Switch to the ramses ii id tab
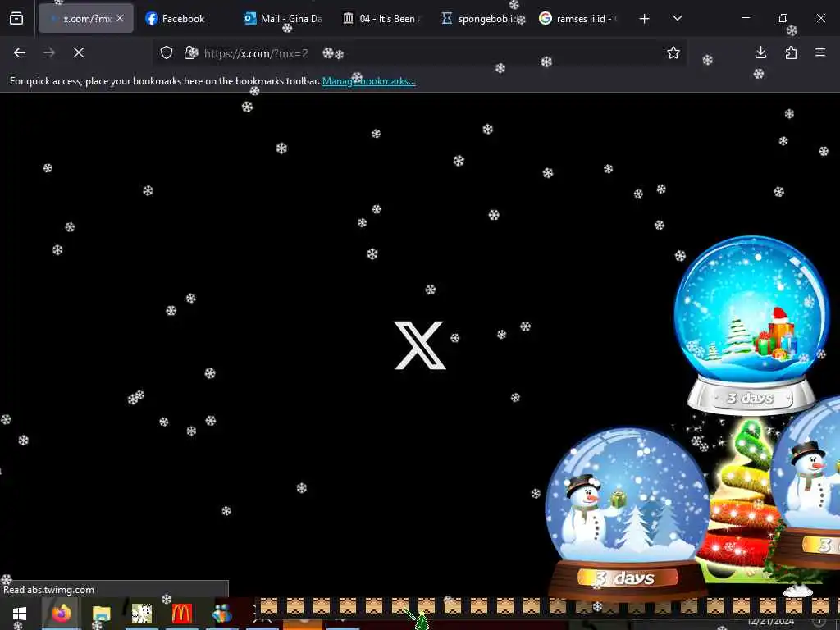840x630 pixels. (x=580, y=19)
